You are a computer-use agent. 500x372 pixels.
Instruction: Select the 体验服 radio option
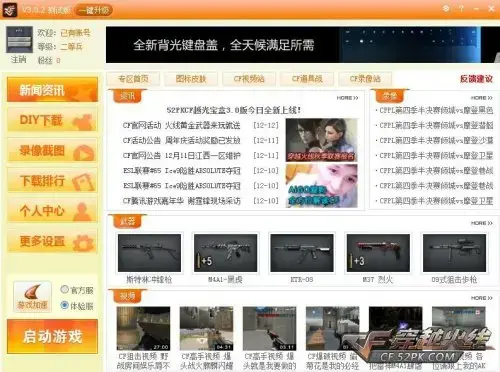click(77, 305)
